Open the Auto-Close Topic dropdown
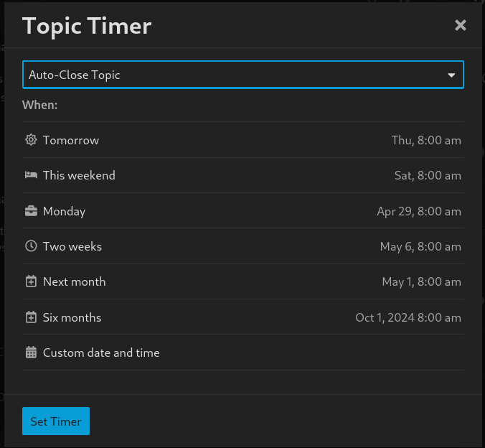The width and height of the screenshot is (485, 448). point(242,75)
